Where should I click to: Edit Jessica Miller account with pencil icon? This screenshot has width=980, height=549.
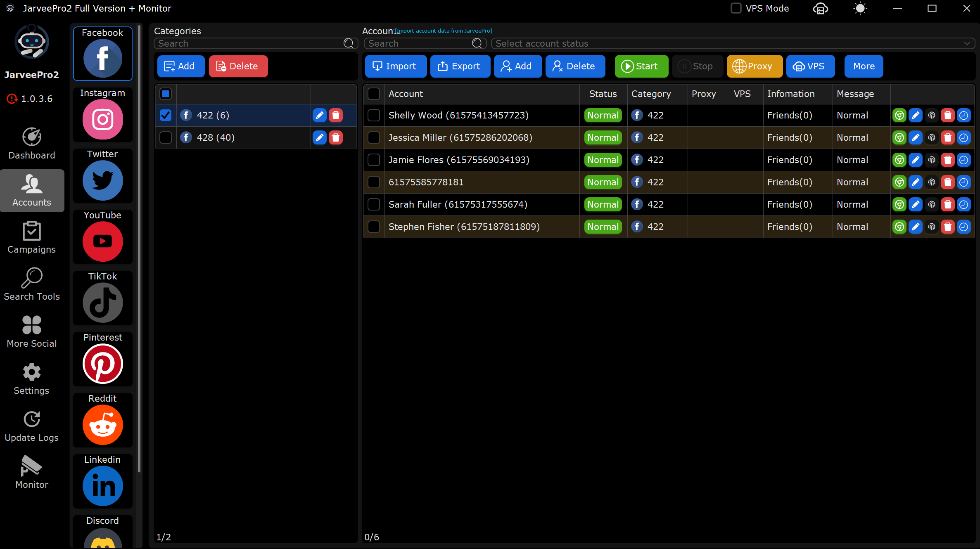[x=916, y=137]
